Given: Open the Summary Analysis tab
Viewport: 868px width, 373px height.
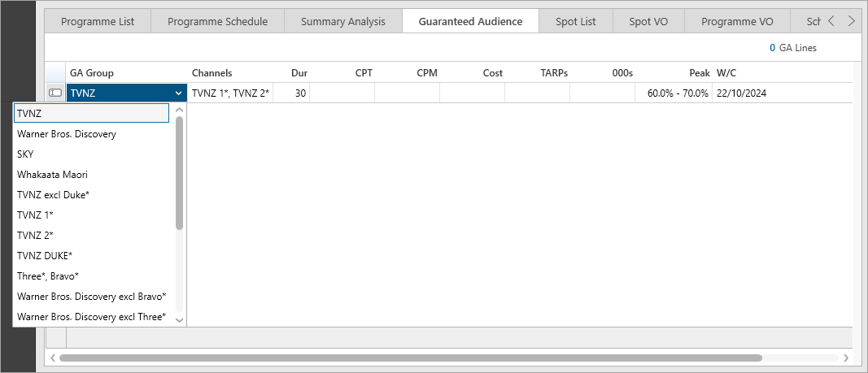Looking at the screenshot, I should click(x=343, y=22).
